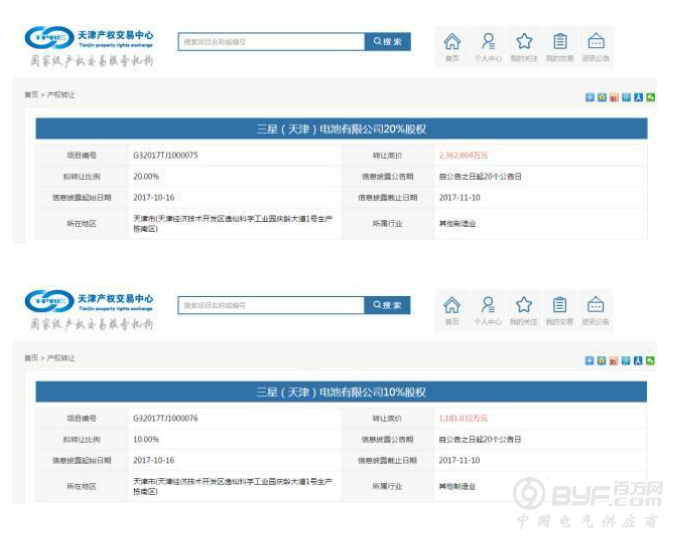Click title 三星（天津）电池有限公司10%股权
Viewport: 673px width, 539px height.
click(x=341, y=392)
